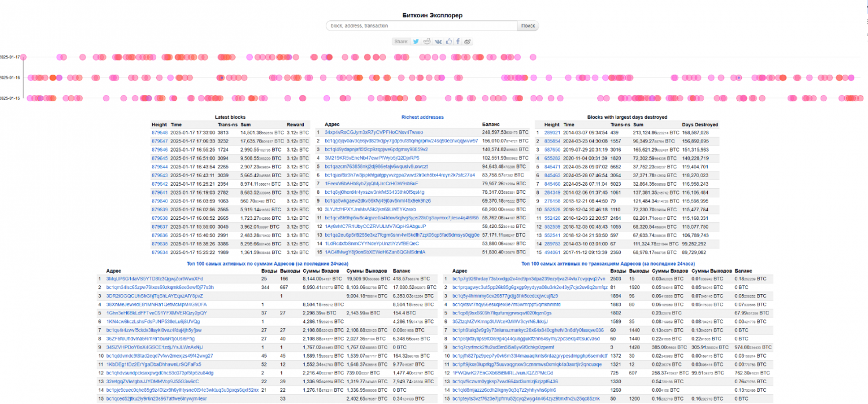The image size is (868, 404).
Task: Click the Weibo share icon
Action: click(468, 42)
